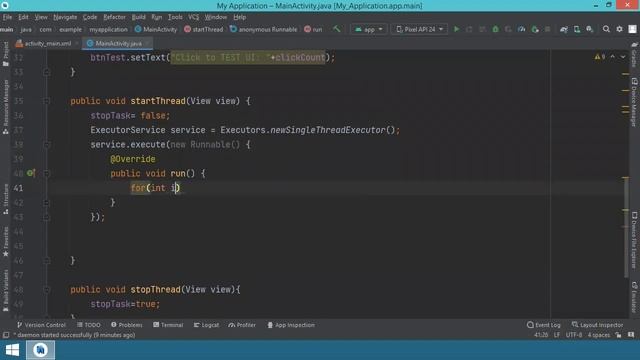Click the Search Everywhere magnifier icon
Image resolution: width=640 pixels, height=360 pixels.
(x=606, y=29)
